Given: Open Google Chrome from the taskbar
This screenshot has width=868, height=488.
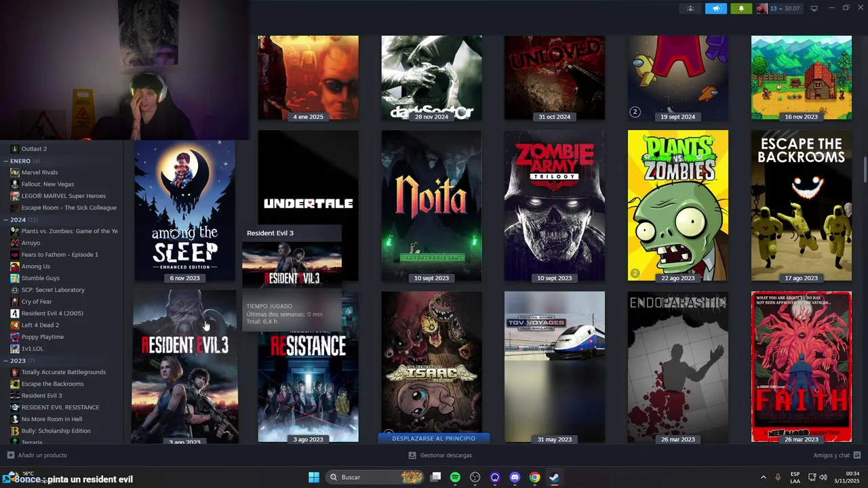Looking at the screenshot, I should click(x=534, y=477).
